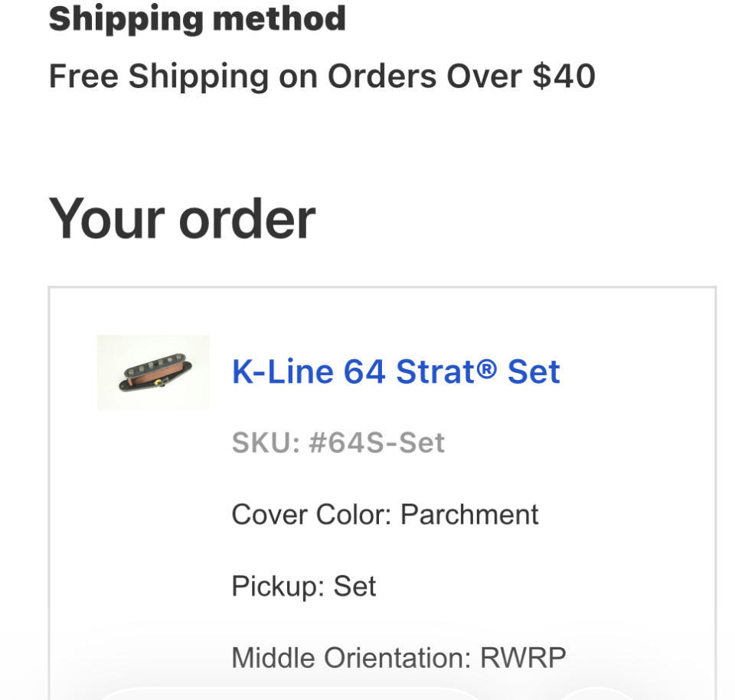Click the word "order" in the heading
The width and height of the screenshot is (735, 700).
point(247,219)
